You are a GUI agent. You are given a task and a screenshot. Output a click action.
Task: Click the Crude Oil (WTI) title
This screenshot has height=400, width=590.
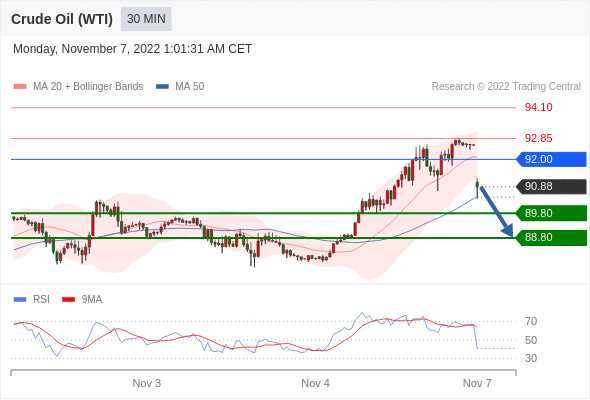[x=62, y=19]
